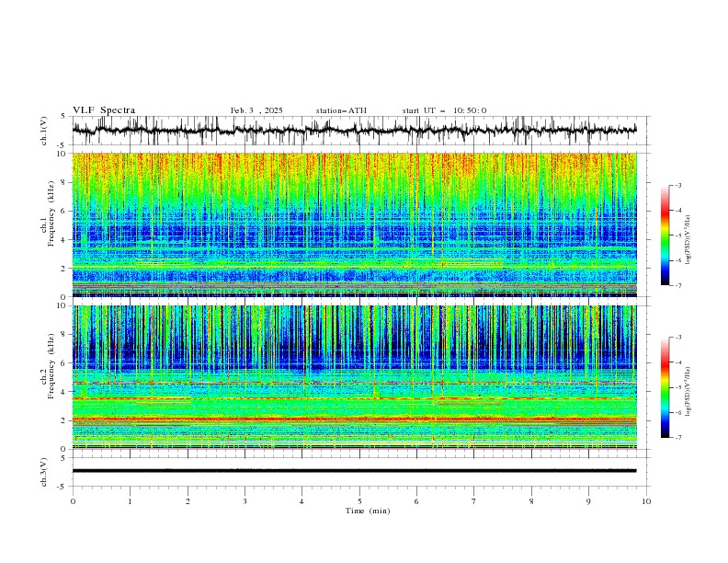Click the ch.2 spectrogram plot area
Image resolution: width=728 pixels, height=563 pixels.
tap(355, 377)
